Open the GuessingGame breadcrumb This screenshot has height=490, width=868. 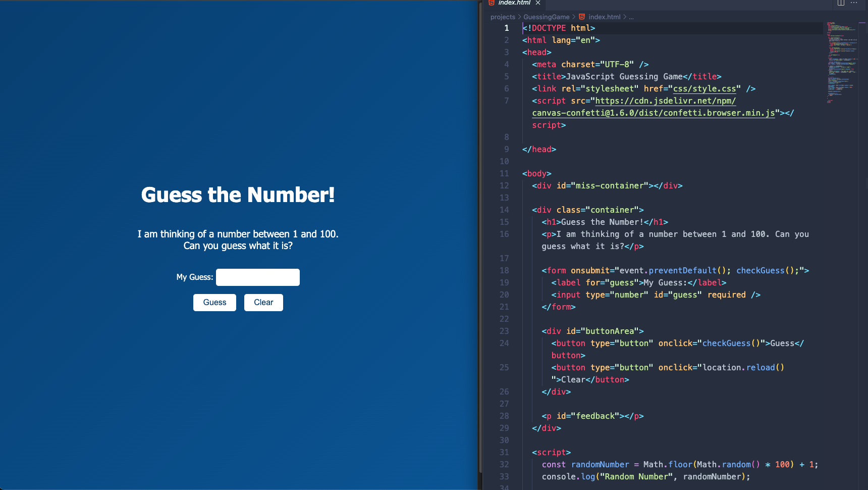[x=547, y=17]
